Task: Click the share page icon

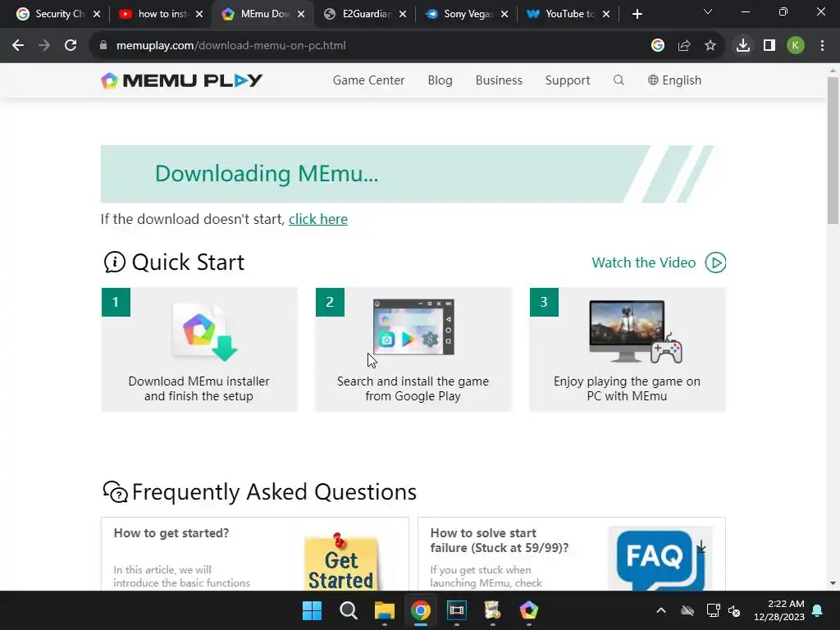Action: pyautogui.click(x=684, y=46)
